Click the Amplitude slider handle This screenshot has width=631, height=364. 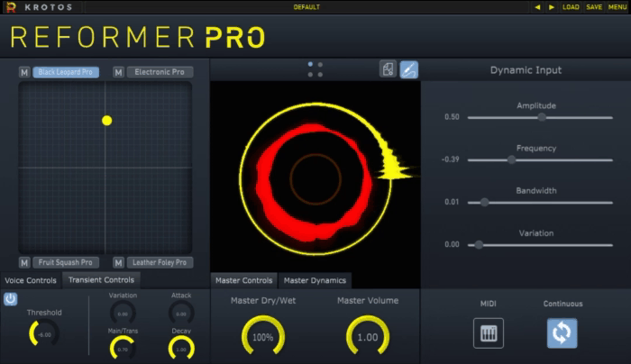coord(542,117)
